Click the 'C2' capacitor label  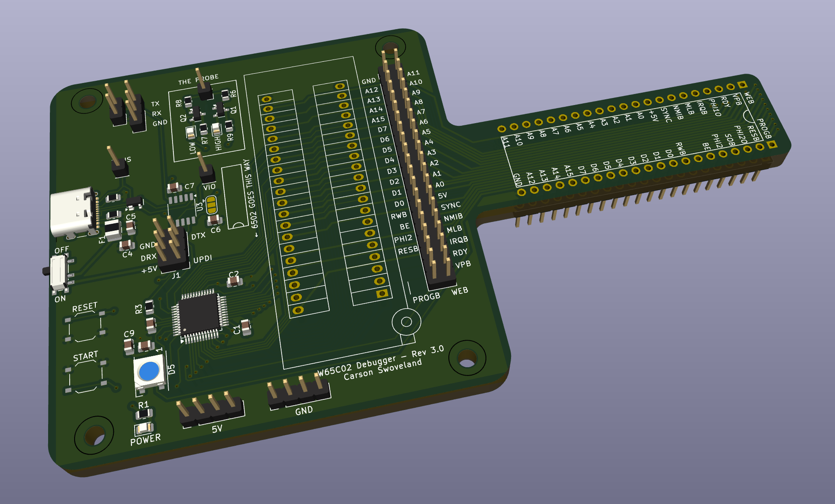point(233,275)
